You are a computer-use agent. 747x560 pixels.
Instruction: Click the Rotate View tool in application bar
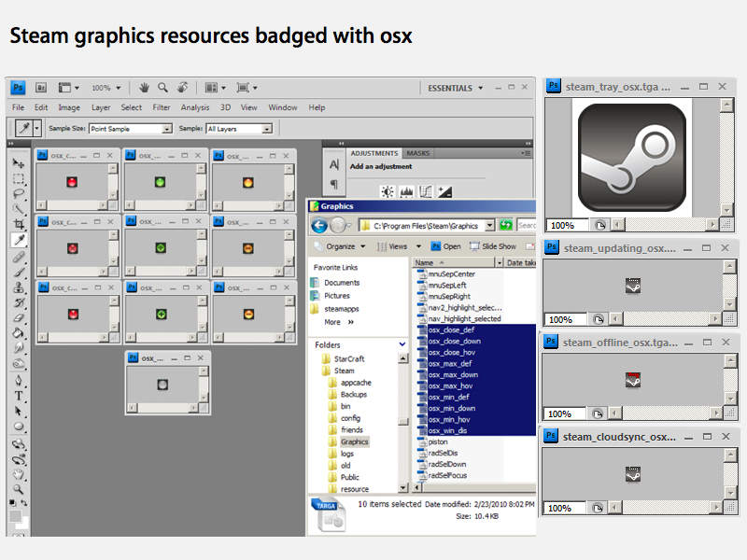(x=182, y=88)
